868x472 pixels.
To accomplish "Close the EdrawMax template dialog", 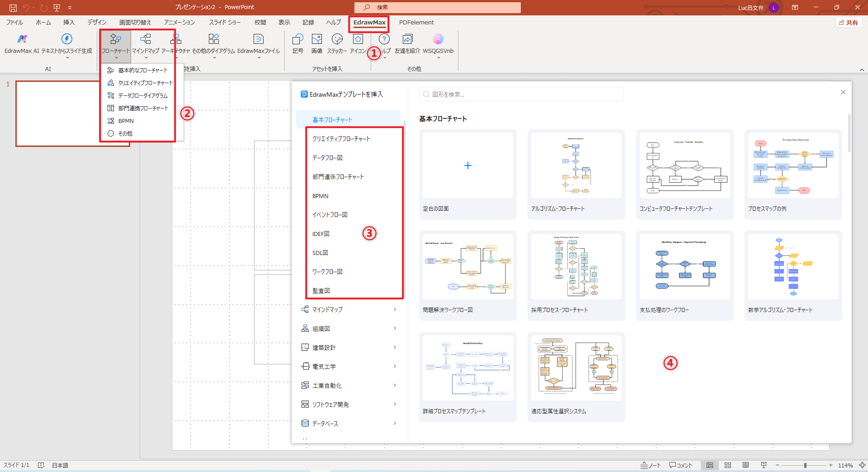I will pyautogui.click(x=843, y=92).
